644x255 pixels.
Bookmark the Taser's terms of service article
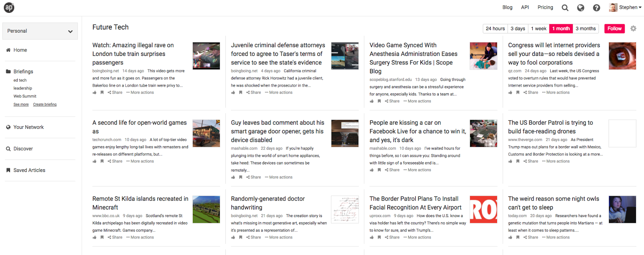pos(241,93)
